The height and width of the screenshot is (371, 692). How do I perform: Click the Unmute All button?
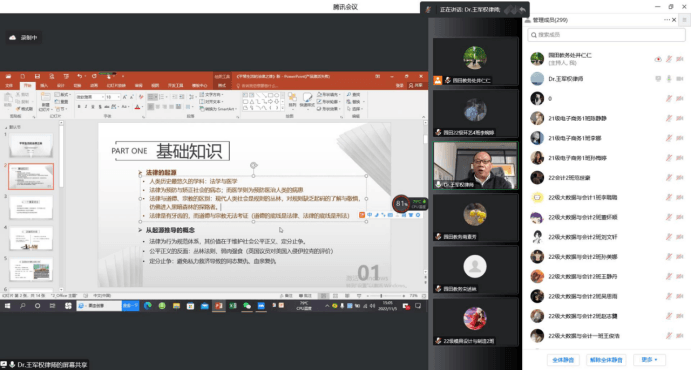click(606, 360)
